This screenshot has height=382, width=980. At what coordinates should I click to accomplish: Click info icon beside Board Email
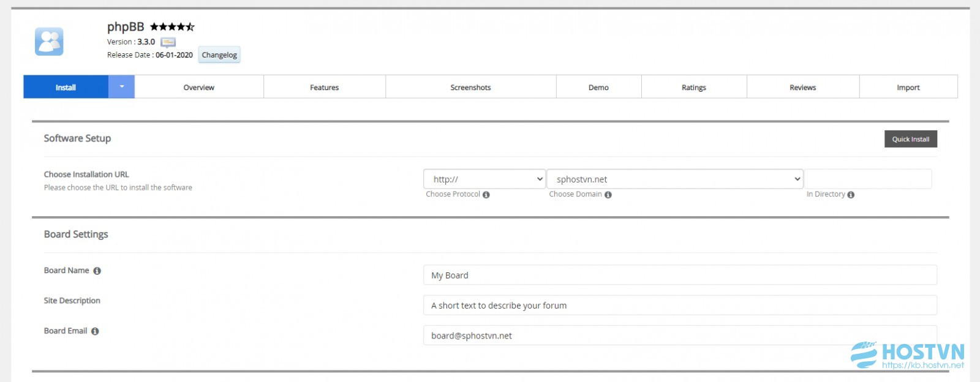tap(95, 331)
